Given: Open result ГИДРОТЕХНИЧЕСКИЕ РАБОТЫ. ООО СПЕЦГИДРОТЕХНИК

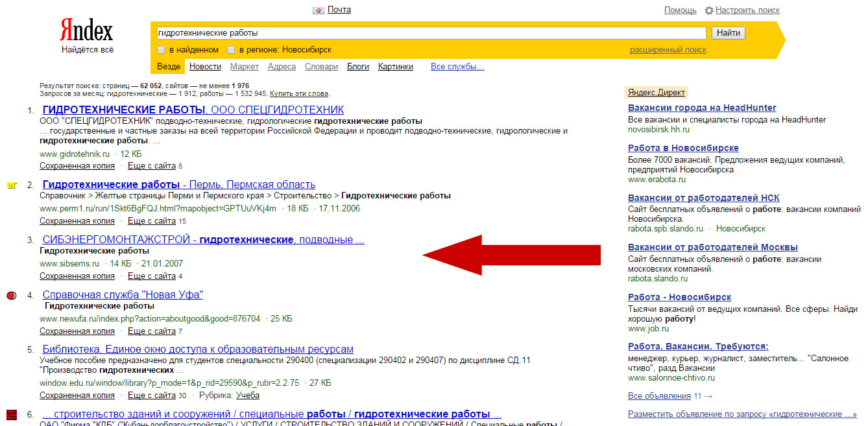Looking at the screenshot, I should [x=193, y=110].
